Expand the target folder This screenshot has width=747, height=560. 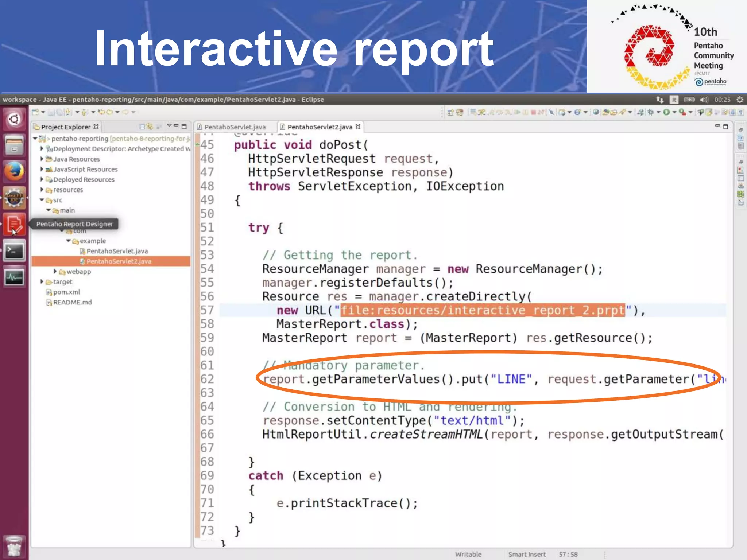tap(42, 282)
